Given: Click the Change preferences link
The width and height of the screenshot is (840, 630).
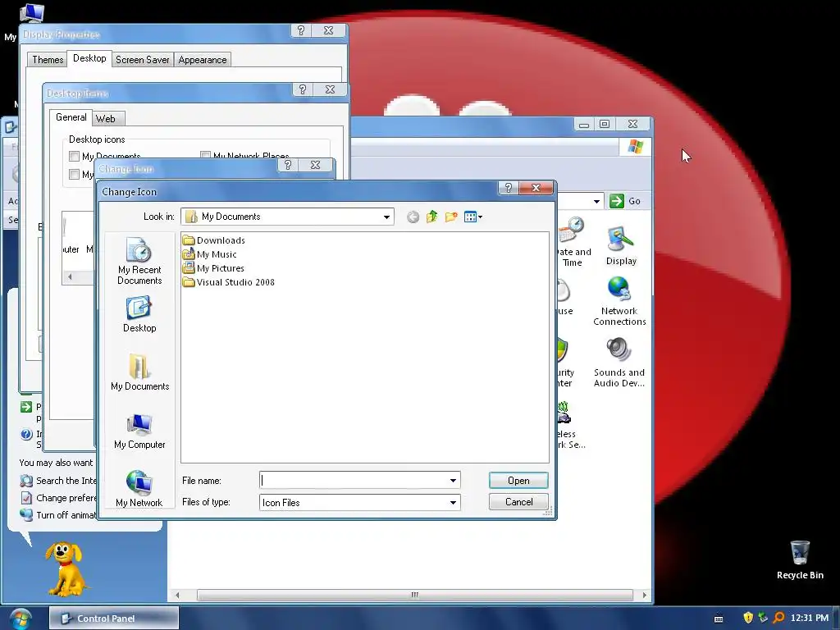Looking at the screenshot, I should pyautogui.click(x=59, y=498).
